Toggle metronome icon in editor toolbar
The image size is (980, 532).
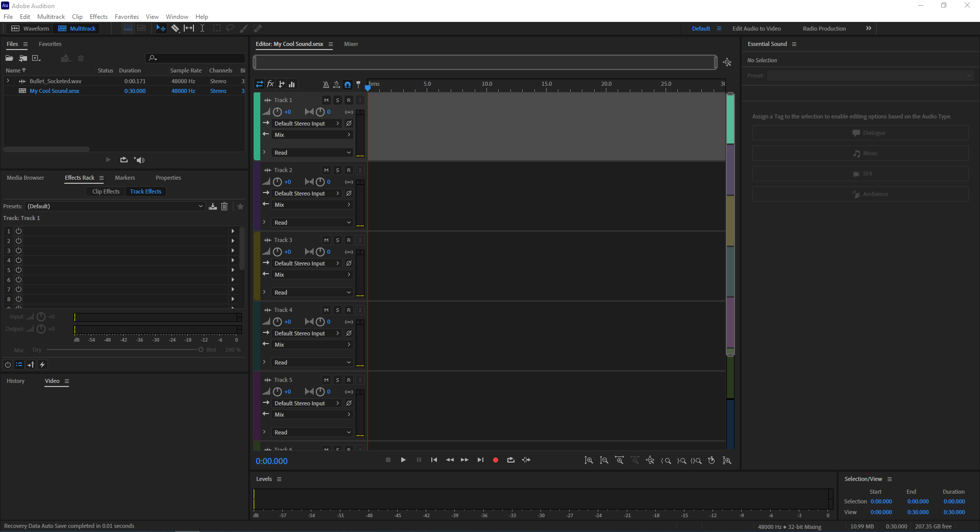[x=326, y=85]
